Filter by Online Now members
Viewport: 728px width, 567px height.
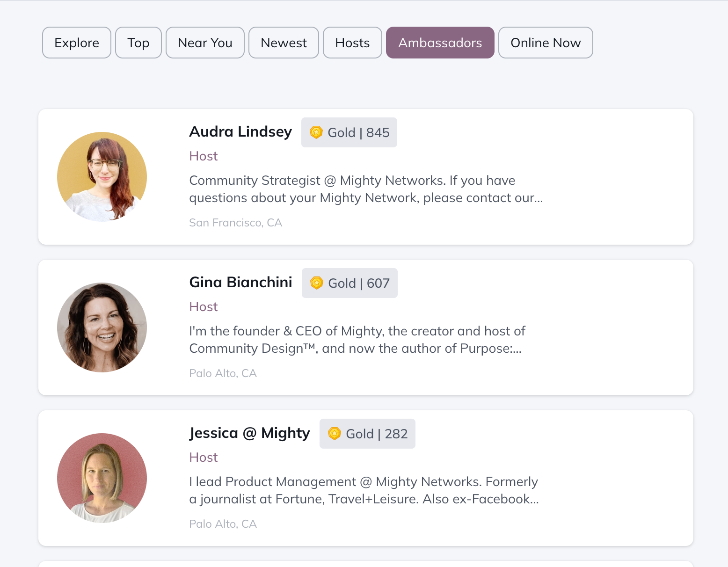(x=546, y=43)
